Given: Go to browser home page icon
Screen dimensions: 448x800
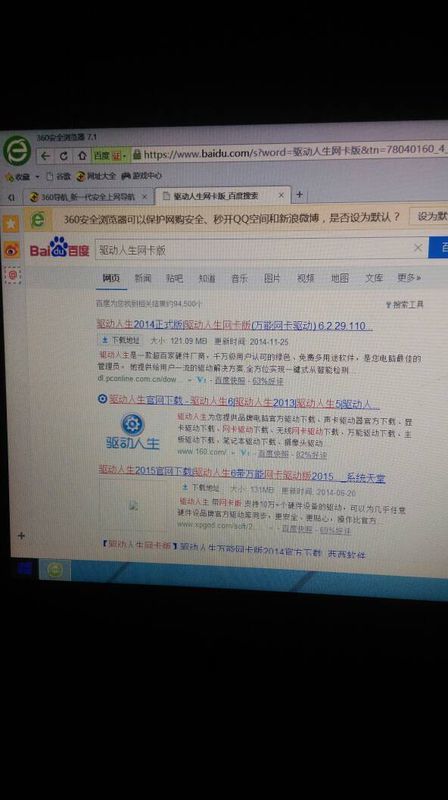Looking at the screenshot, I should (82, 156).
